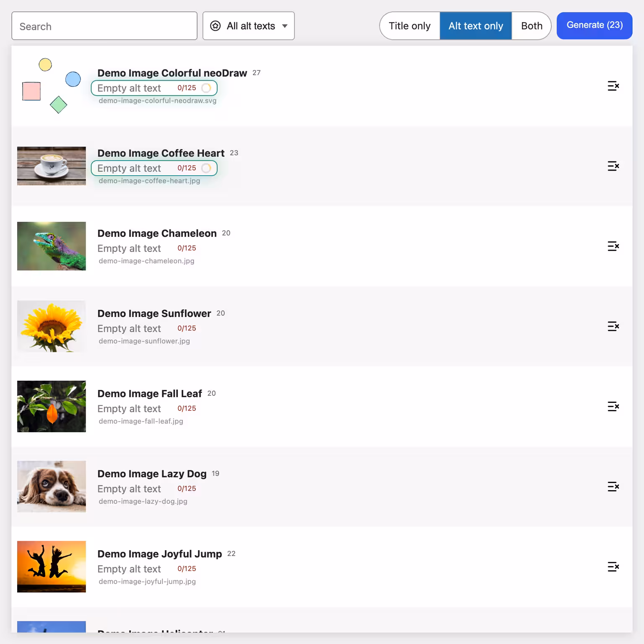Clear alt text for Joyful Jump row
The width and height of the screenshot is (644, 644).
[x=613, y=567]
